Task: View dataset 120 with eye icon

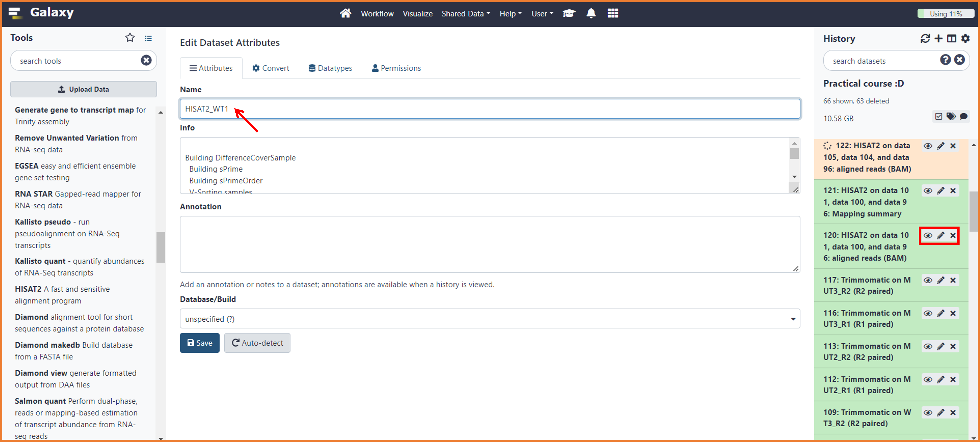Action: click(x=928, y=235)
